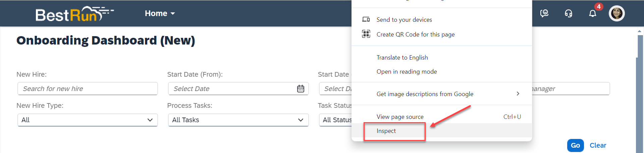Expand the Home navigation dropdown

click(x=160, y=13)
